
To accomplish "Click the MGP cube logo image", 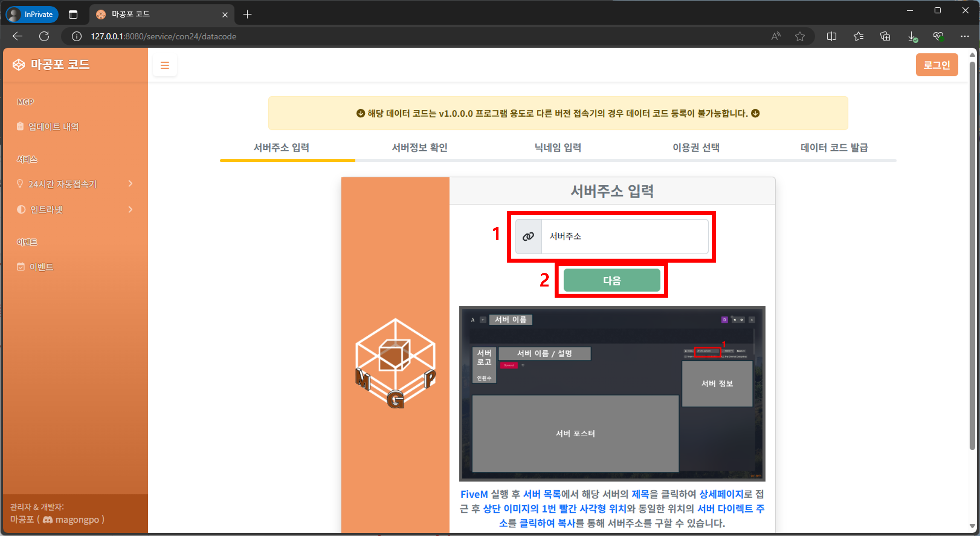I will (395, 363).
